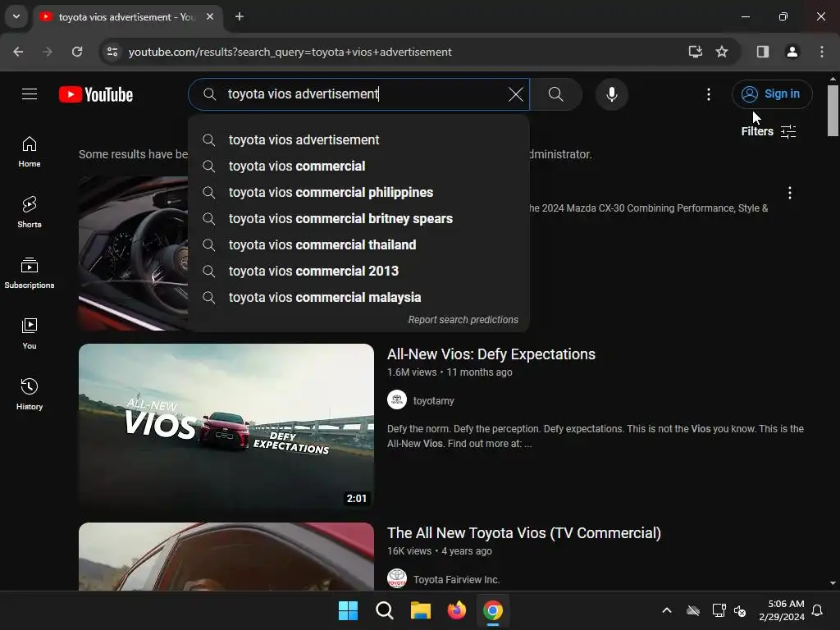The image size is (840, 630).
Task: Pick 'toyota vios commercial malaysia' suggestion
Action: pos(358,297)
